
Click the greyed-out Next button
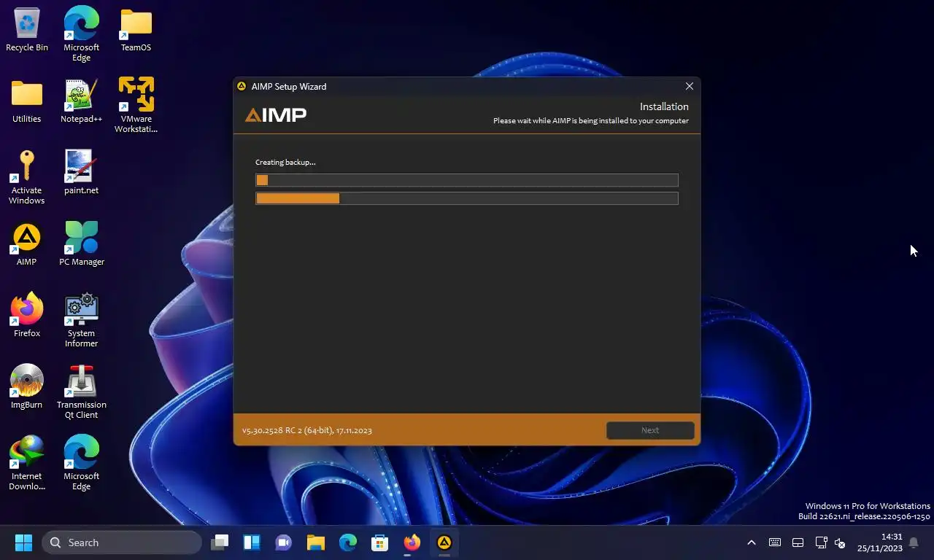point(650,430)
